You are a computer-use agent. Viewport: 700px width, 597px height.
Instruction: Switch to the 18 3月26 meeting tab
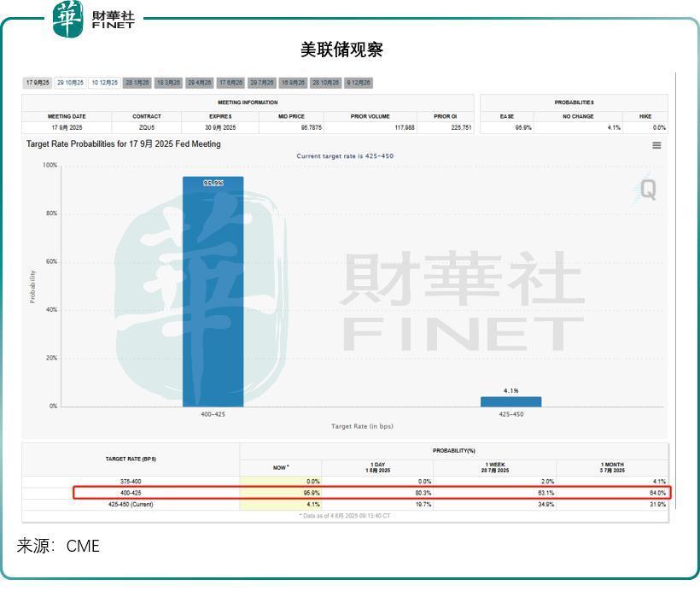[x=169, y=83]
